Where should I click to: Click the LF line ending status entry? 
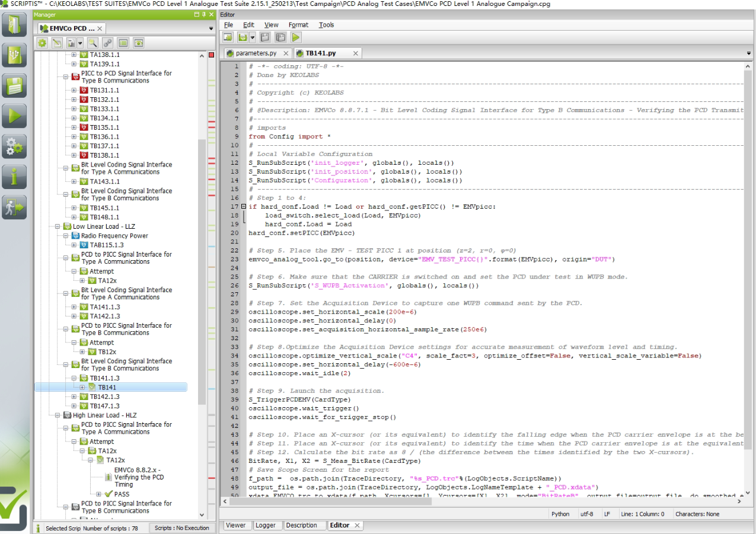[x=608, y=514]
